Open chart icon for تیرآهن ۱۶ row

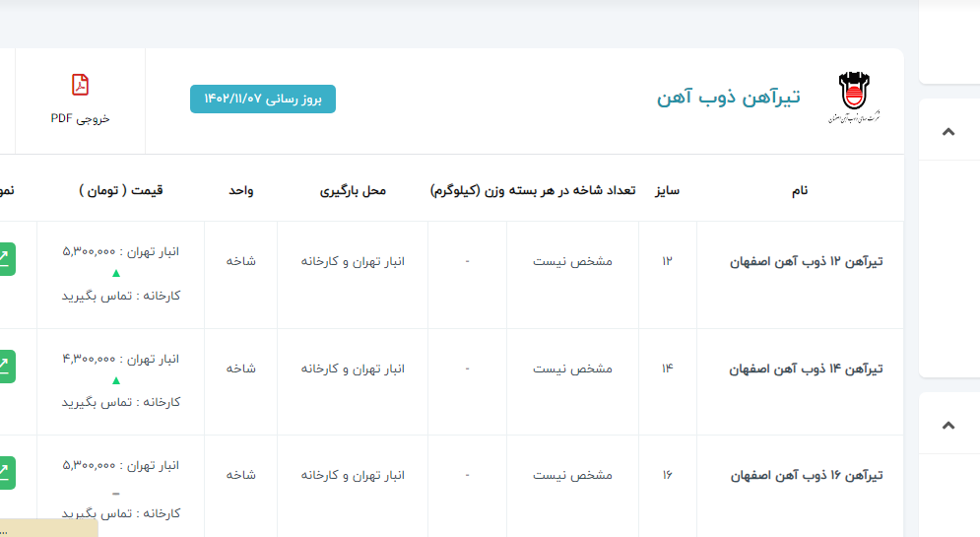pyautogui.click(x=5, y=473)
